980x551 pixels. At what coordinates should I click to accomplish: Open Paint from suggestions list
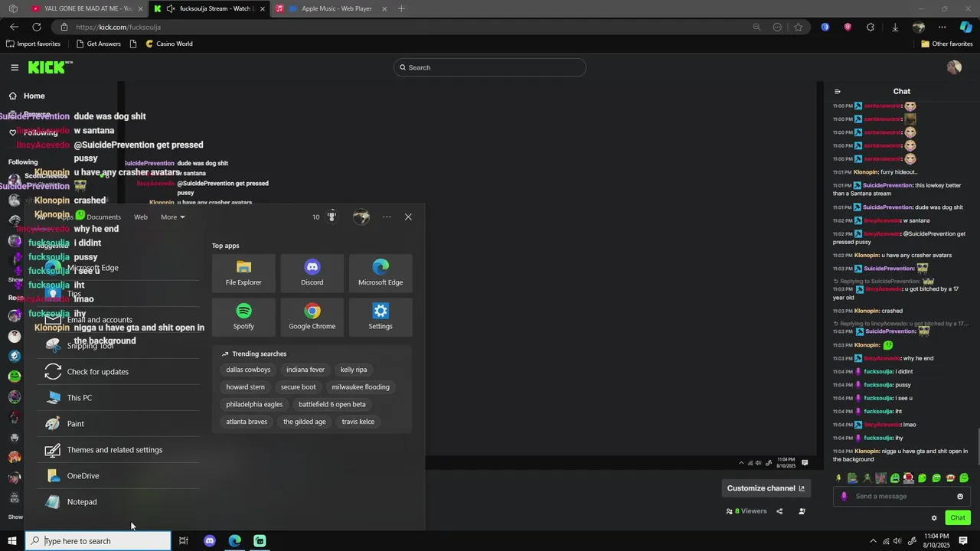click(119, 424)
